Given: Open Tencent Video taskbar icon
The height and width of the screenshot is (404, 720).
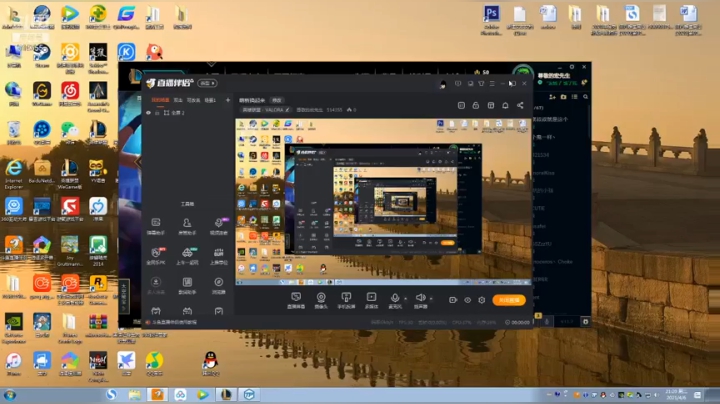Looking at the screenshot, I should tap(203, 395).
